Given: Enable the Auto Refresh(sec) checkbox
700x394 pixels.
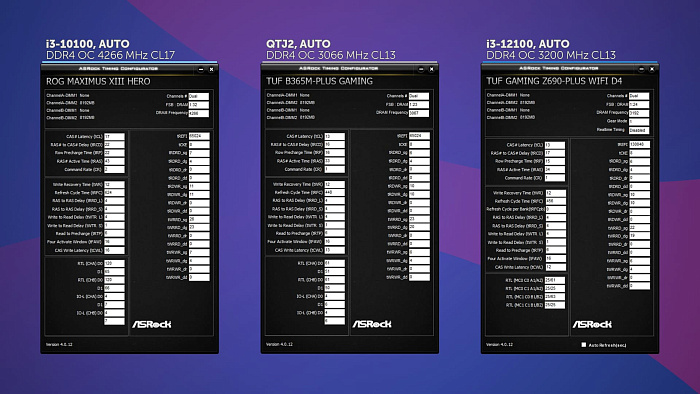Looking at the screenshot, I should 583,344.
